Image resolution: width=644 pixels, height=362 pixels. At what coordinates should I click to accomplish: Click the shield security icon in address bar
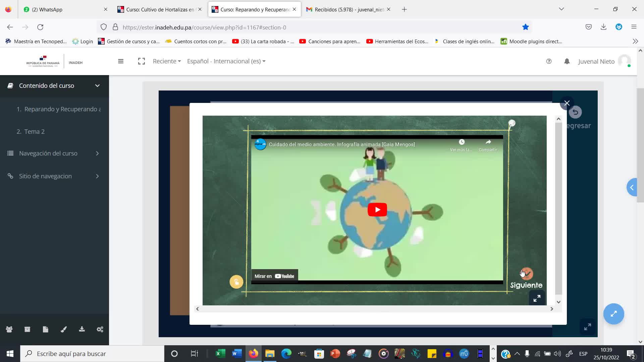(104, 27)
